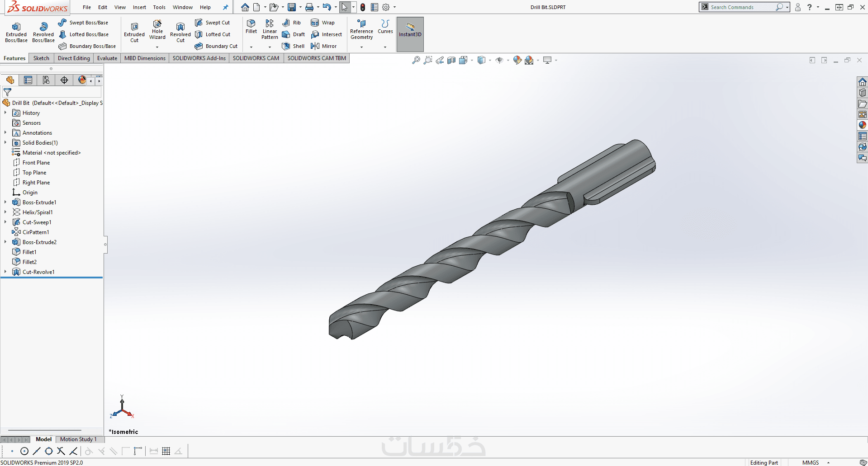Open the DisplayManager appearance tab
868x466 pixels.
[x=82, y=80]
